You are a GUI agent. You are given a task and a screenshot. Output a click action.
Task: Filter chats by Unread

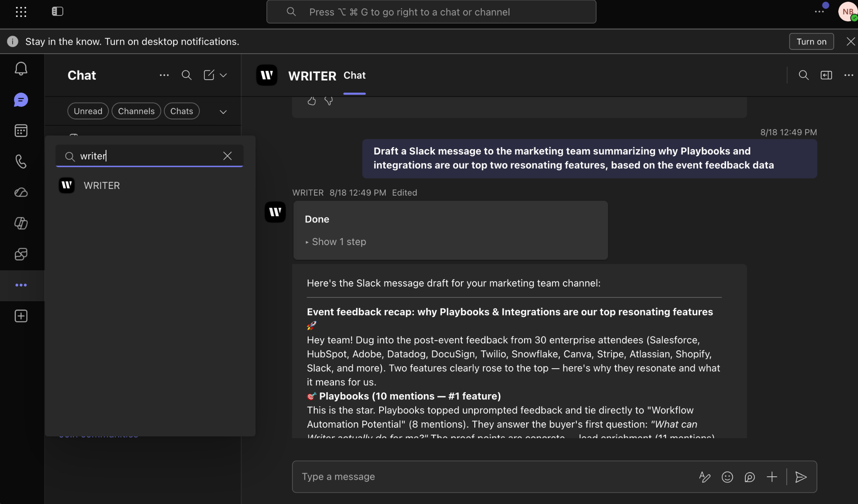[x=88, y=111]
